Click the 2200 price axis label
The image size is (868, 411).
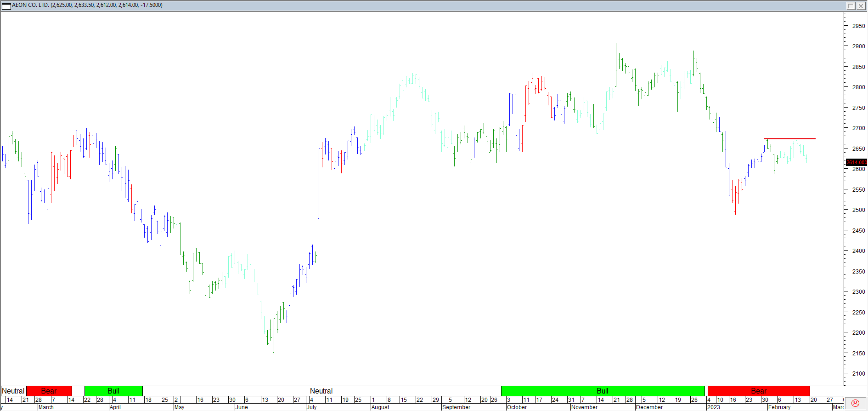click(858, 333)
